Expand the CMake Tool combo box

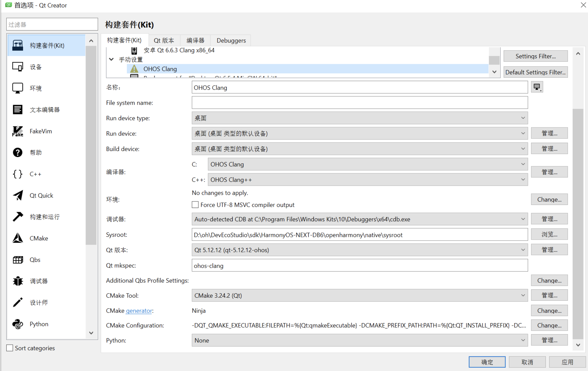pyautogui.click(x=359, y=296)
